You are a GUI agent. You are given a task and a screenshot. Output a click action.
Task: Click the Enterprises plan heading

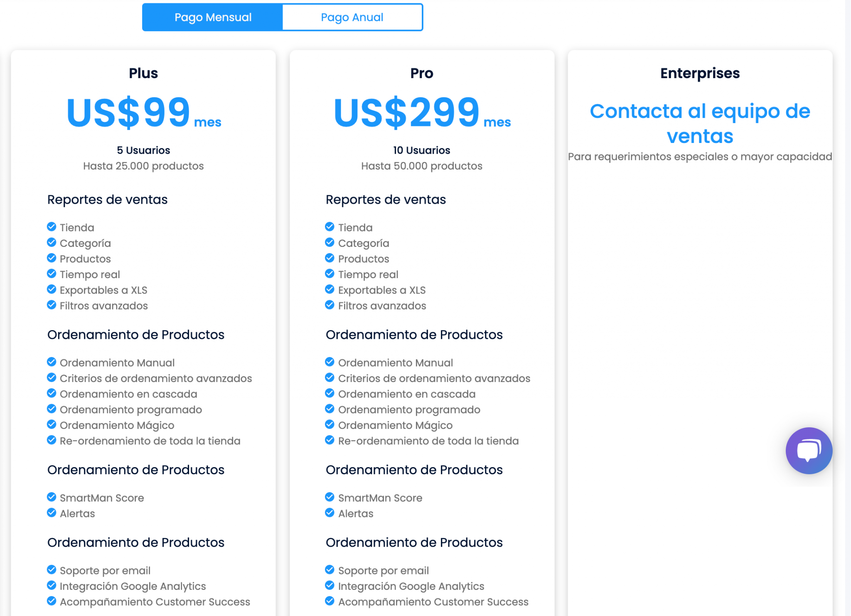700,73
